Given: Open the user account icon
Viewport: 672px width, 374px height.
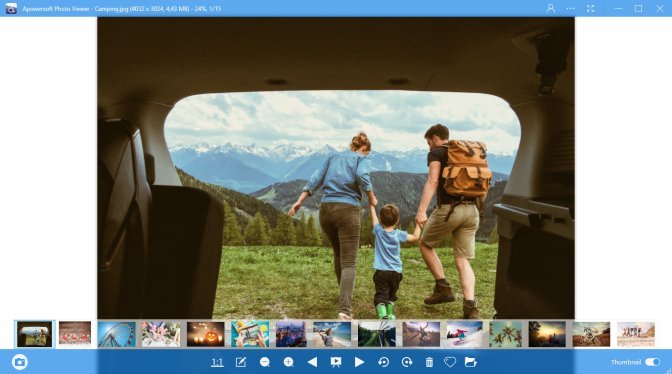Looking at the screenshot, I should [x=551, y=8].
